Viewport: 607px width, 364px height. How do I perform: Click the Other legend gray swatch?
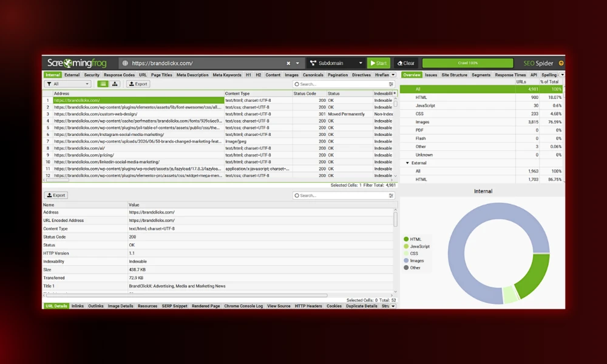406,268
